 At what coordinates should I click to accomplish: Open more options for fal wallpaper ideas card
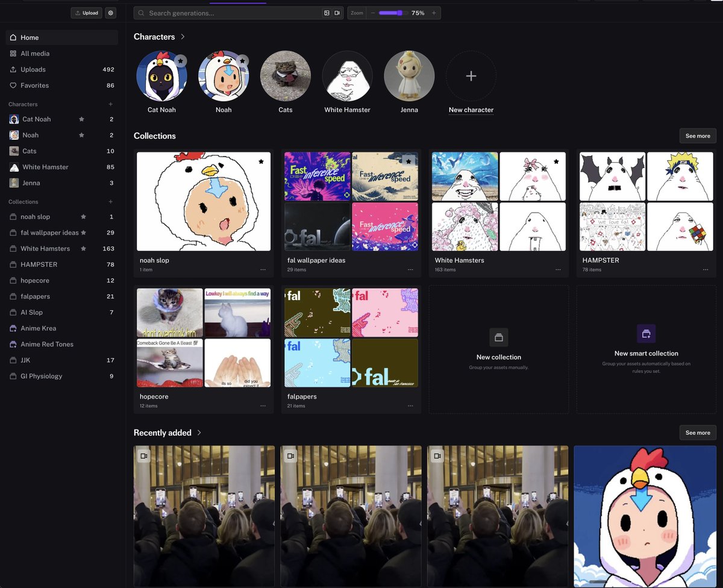pos(410,269)
